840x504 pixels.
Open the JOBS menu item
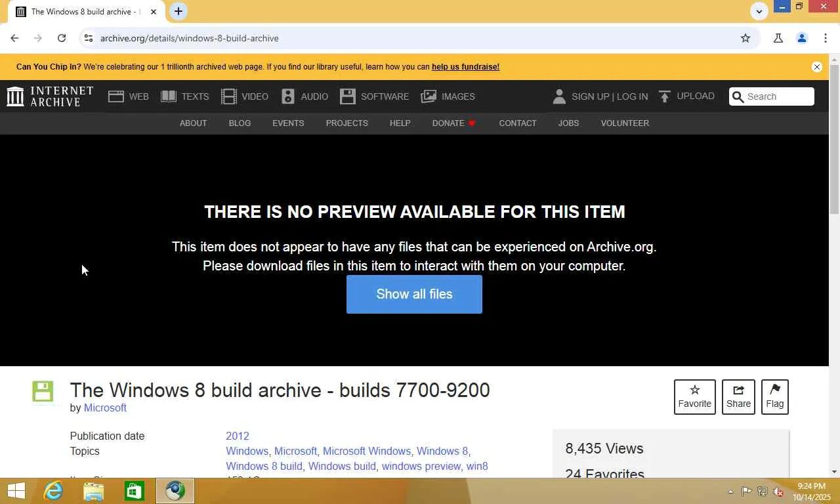point(568,123)
